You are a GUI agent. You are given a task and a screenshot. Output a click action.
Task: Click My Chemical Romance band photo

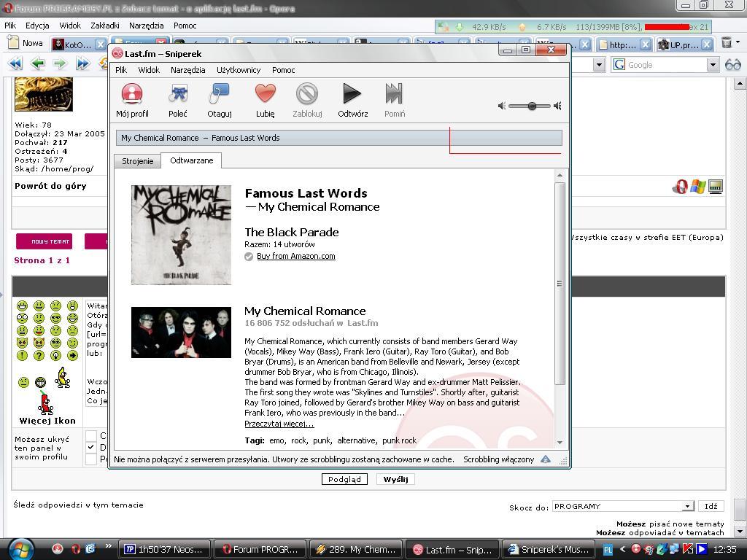[181, 332]
